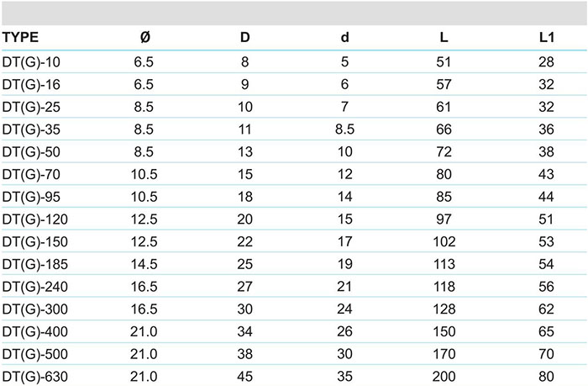Select the Ø column header

(x=145, y=37)
